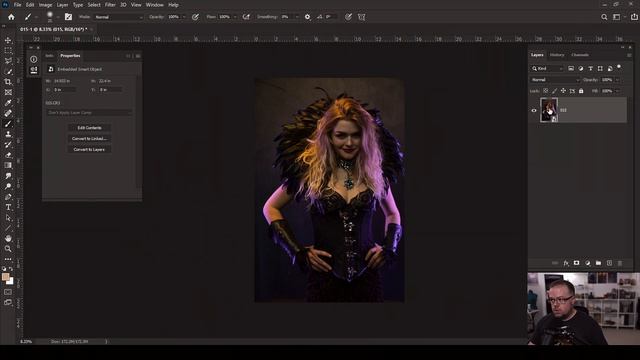Open the Image menu
The height and width of the screenshot is (360, 640).
[x=45, y=5]
